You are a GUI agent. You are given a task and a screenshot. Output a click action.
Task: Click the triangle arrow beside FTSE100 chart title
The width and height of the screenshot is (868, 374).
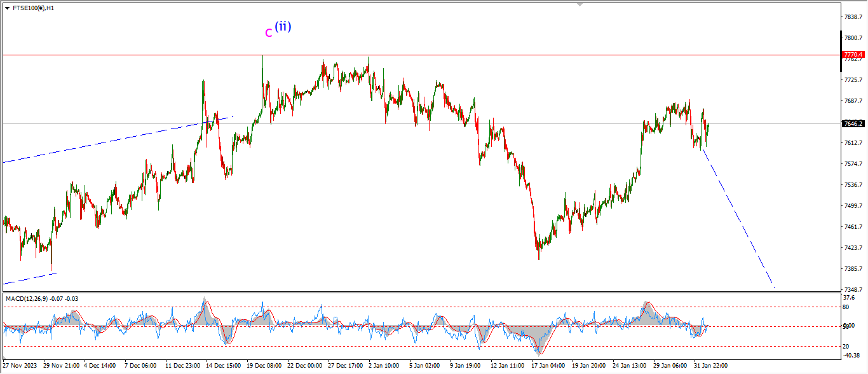(7, 8)
